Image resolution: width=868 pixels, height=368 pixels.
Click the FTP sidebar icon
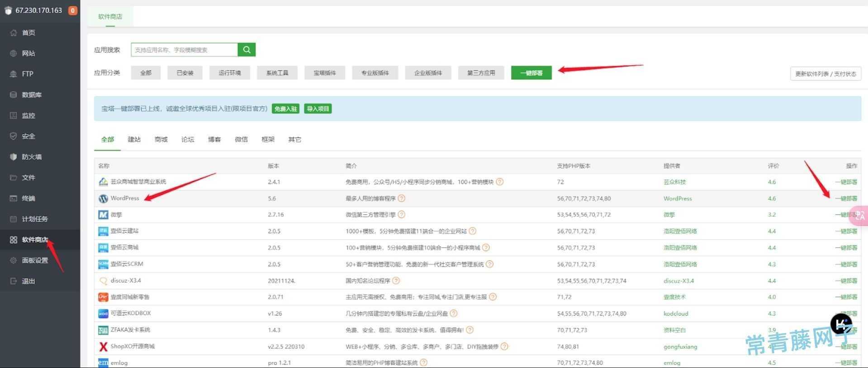(x=14, y=74)
